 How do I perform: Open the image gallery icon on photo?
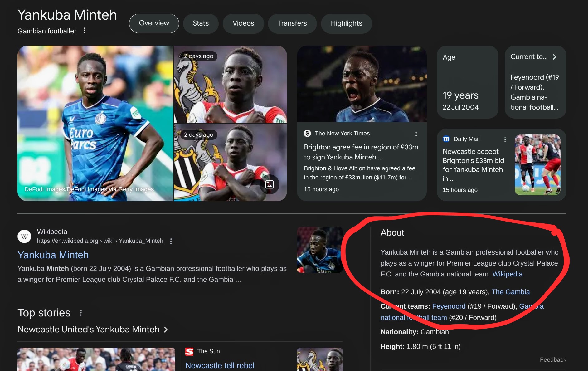click(270, 184)
